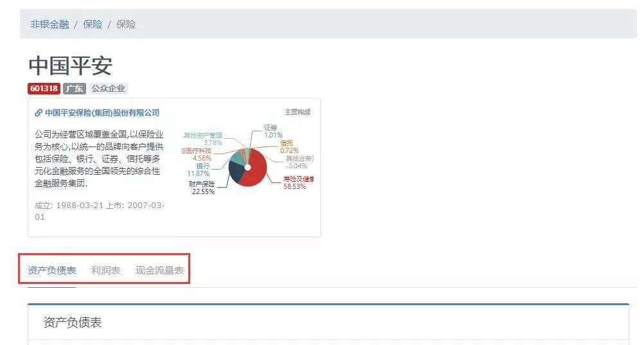Select the red 寿险及健康 pie slice
644x345 pixels.
pos(255,170)
